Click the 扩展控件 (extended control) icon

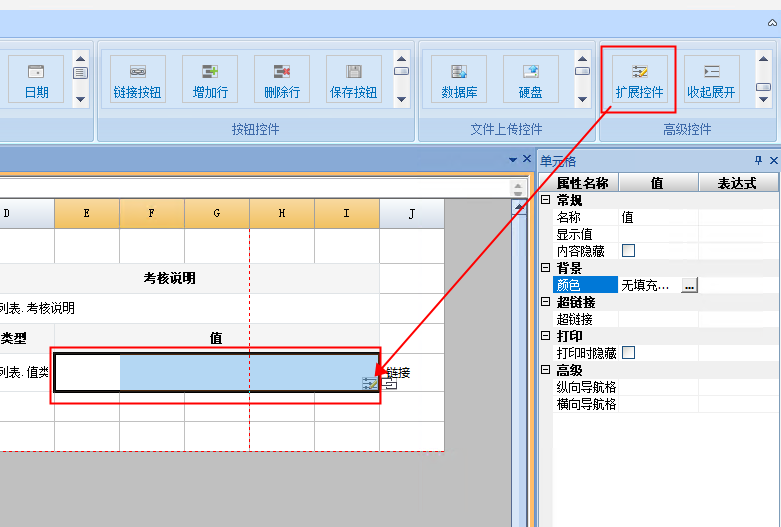pyautogui.click(x=639, y=80)
